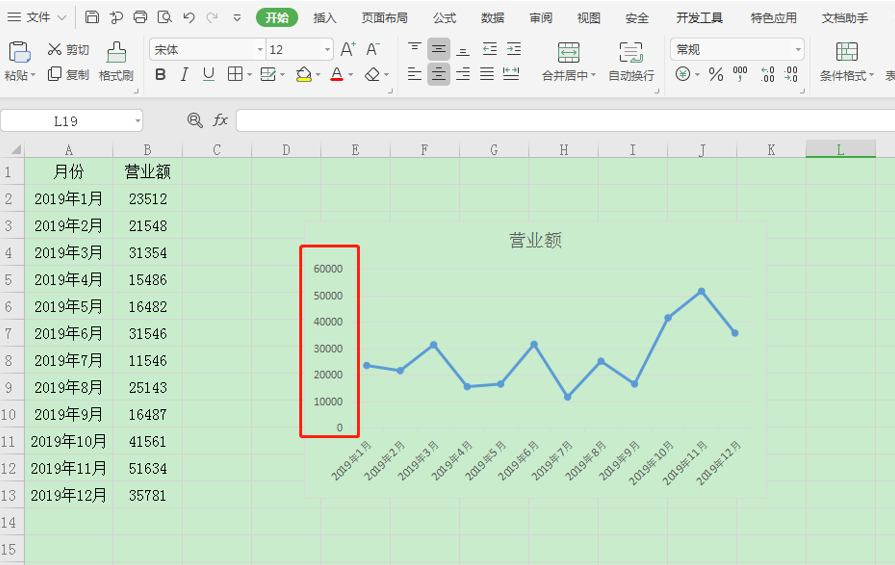Click the select-all corner button
Viewport: 895px width, 565px height.
(x=13, y=150)
